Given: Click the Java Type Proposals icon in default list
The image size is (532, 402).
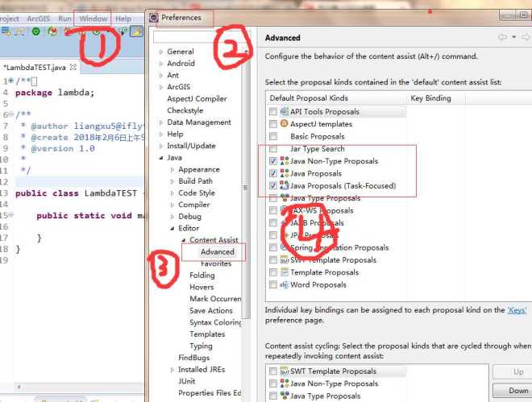Looking at the screenshot, I should click(284, 198).
